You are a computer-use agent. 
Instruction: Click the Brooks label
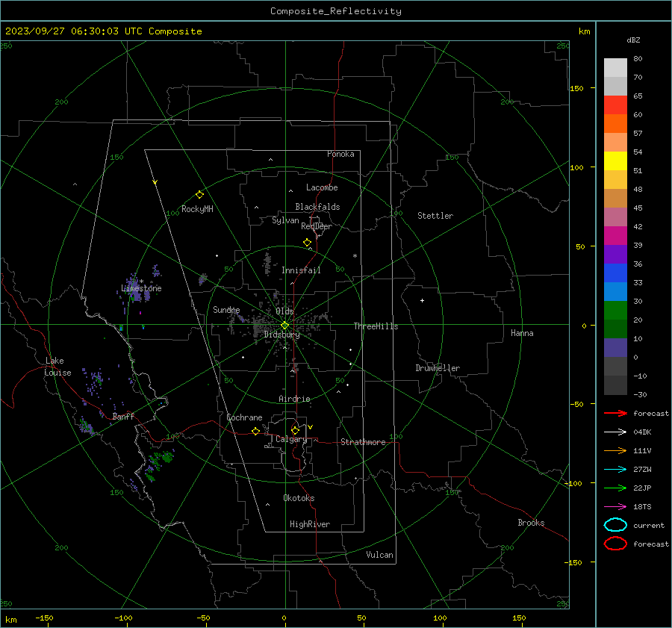point(531,523)
